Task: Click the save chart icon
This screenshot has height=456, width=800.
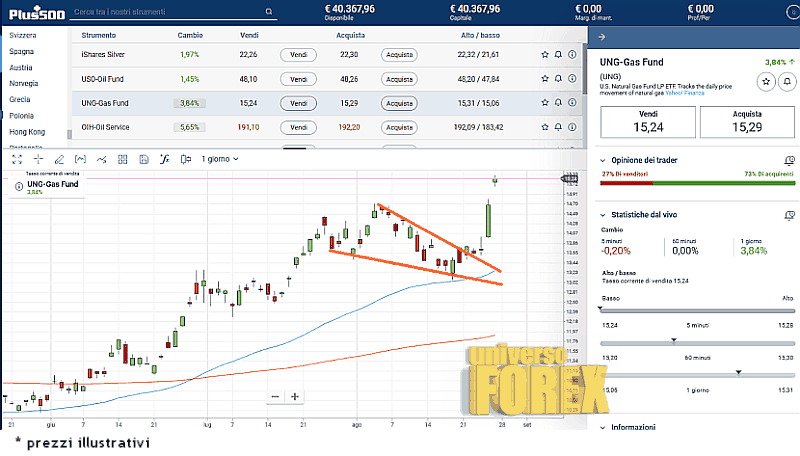Action: (145, 159)
